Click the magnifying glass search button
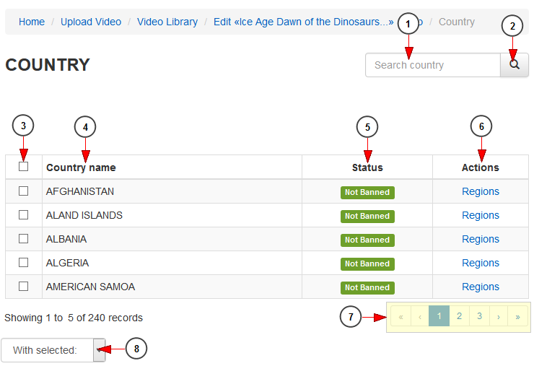Image resolution: width=534 pixels, height=392 pixels. coord(515,65)
